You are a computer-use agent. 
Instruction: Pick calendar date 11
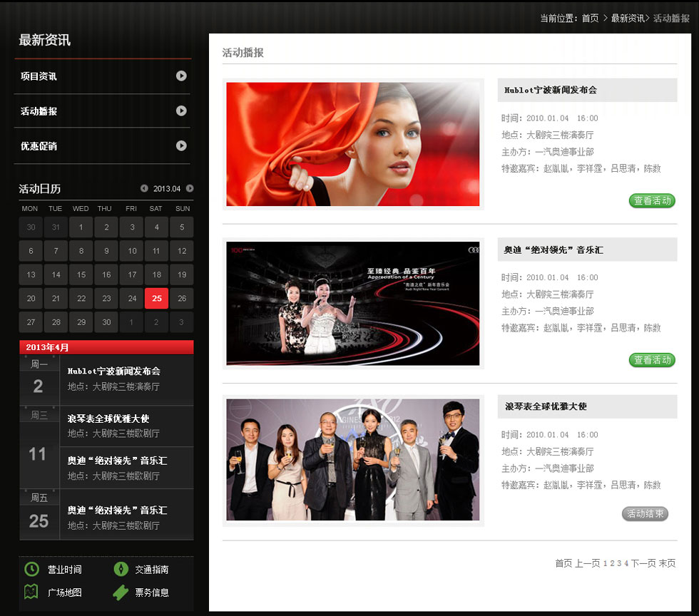[156, 251]
